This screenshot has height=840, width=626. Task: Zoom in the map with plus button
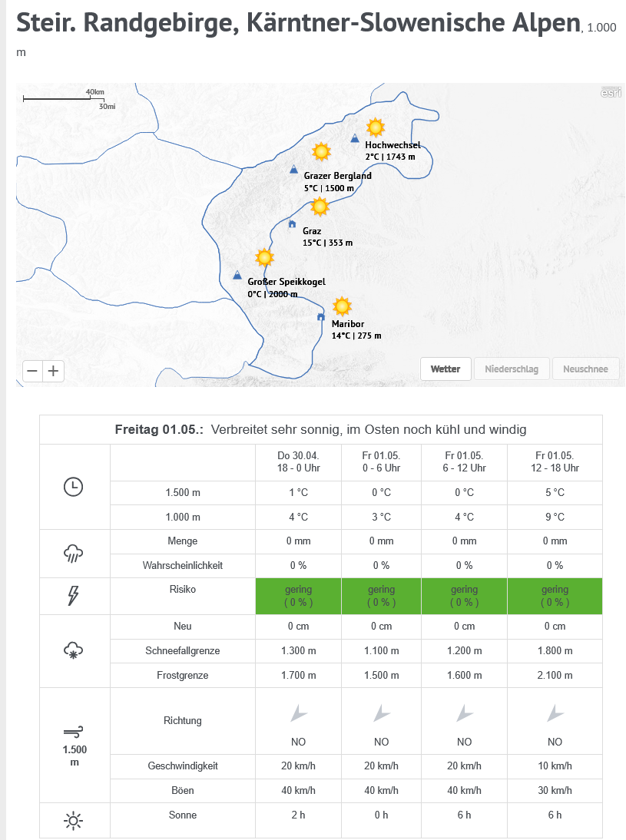53,371
